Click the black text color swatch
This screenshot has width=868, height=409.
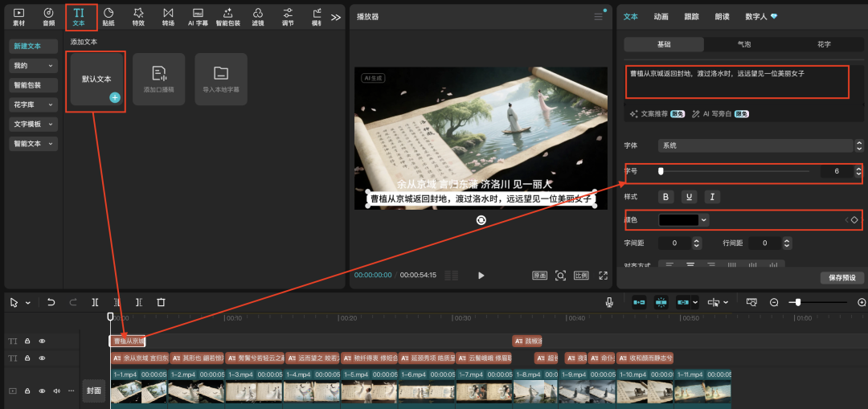pyautogui.click(x=678, y=219)
